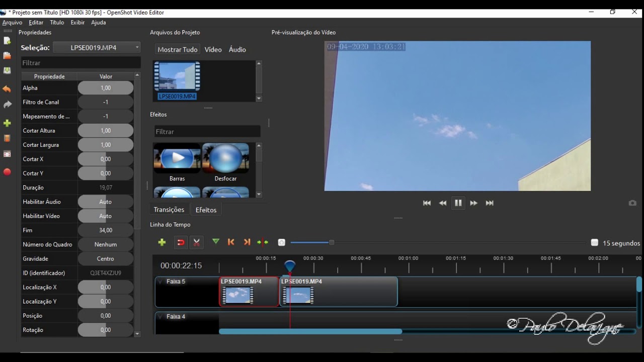Click the Open Project folder icon
The image size is (644, 362).
tap(7, 56)
